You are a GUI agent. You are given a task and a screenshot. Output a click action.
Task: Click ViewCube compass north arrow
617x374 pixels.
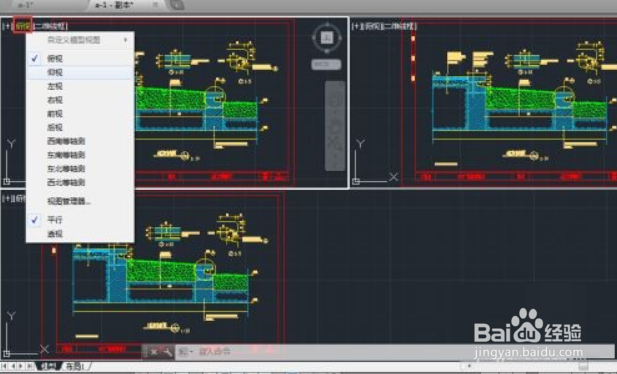click(x=327, y=25)
